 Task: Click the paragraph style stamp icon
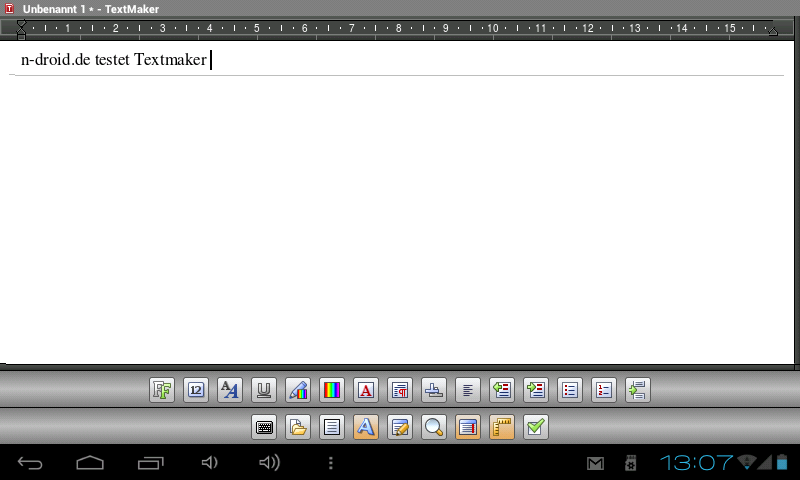434,390
